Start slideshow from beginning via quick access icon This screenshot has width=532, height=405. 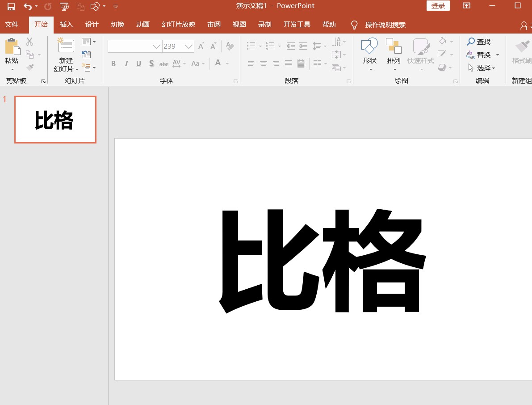[x=64, y=6]
